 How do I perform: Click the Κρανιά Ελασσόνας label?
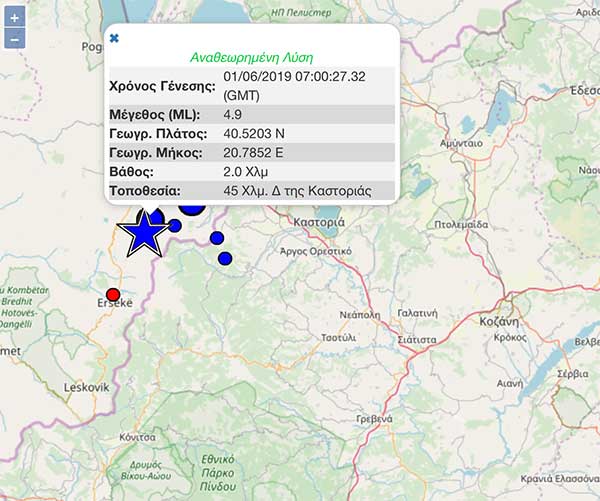[560, 479]
